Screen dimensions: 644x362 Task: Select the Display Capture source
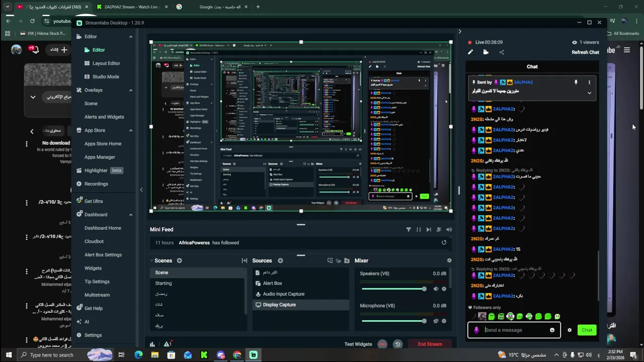click(x=301, y=305)
